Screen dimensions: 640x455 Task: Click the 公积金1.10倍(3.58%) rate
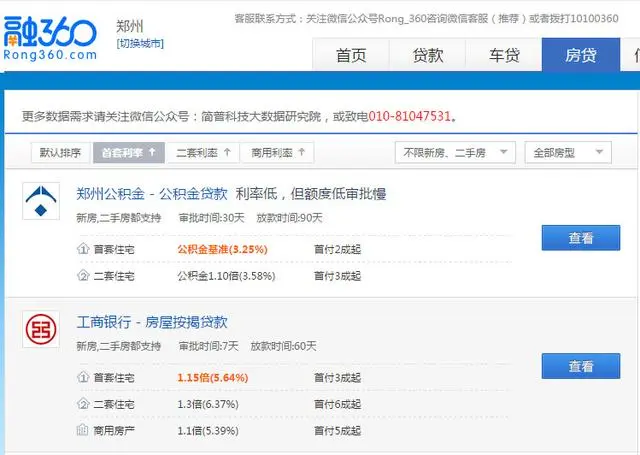click(226, 276)
